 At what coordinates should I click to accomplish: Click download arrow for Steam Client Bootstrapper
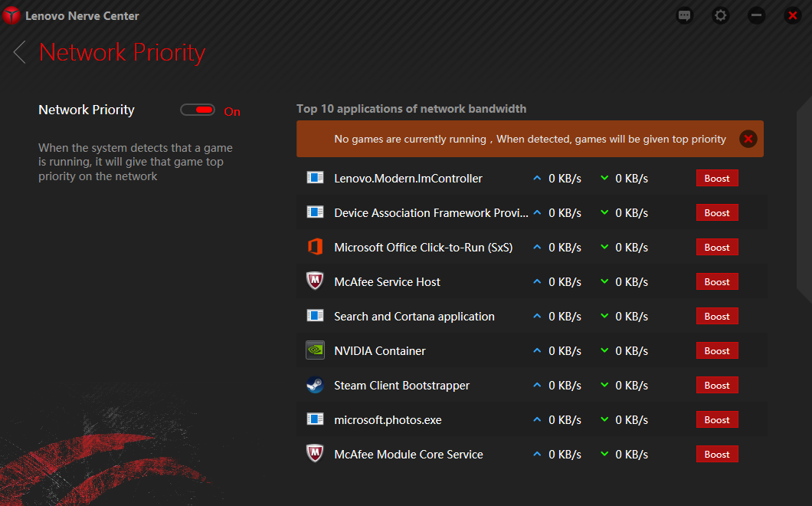(x=604, y=385)
